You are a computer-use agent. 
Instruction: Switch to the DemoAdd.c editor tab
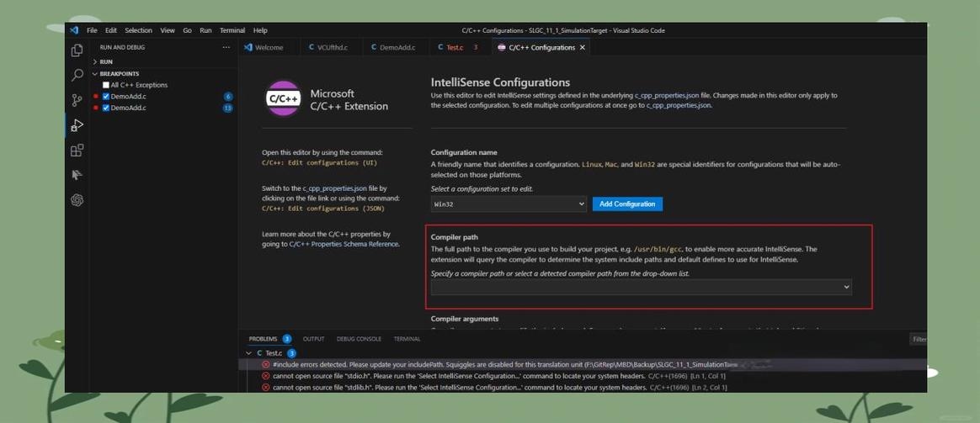click(397, 47)
